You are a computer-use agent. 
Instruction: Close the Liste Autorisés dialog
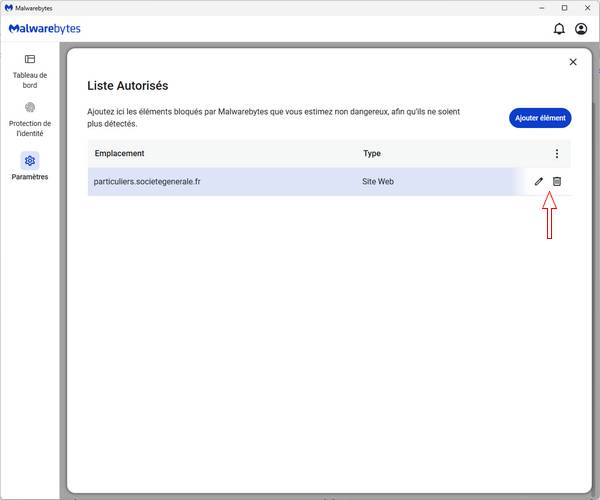(573, 62)
